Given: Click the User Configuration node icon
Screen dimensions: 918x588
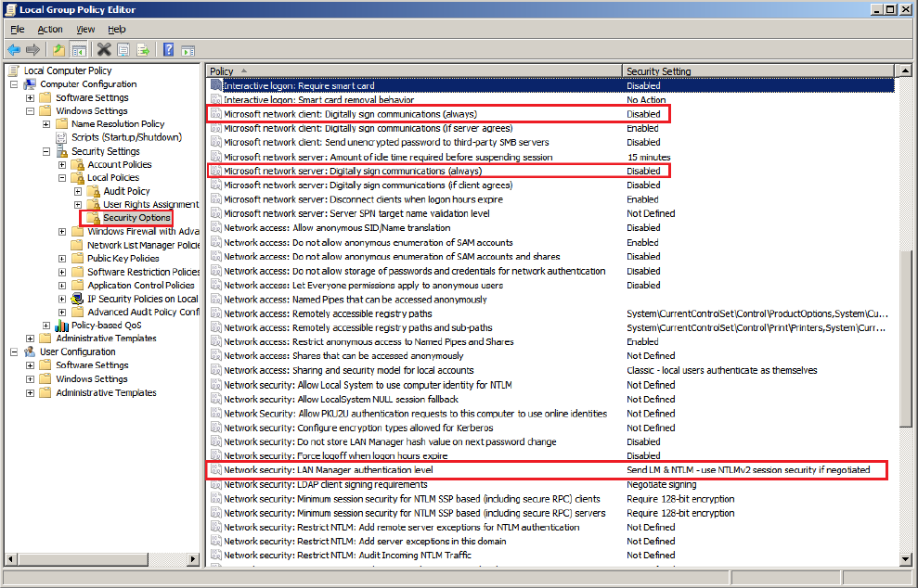Looking at the screenshot, I should [30, 352].
